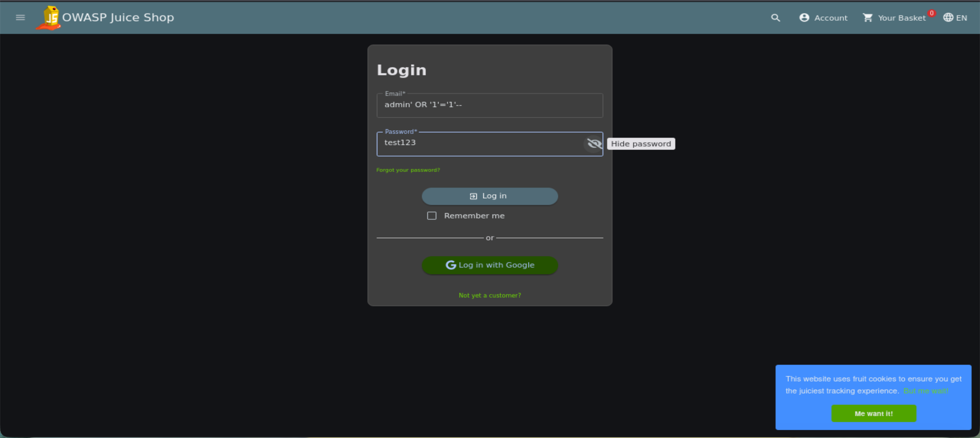Click the basket item count badge
Image resolution: width=980 pixels, height=438 pixels.
pyautogui.click(x=931, y=13)
